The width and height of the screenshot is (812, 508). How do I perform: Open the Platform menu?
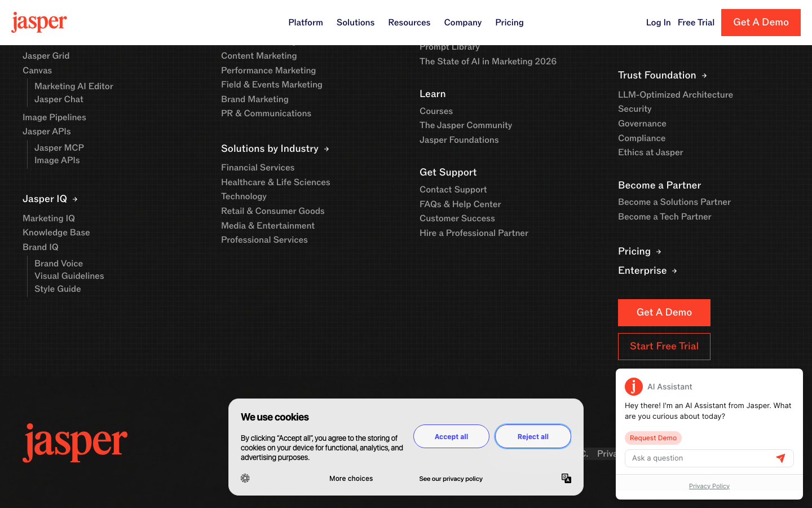tap(306, 23)
